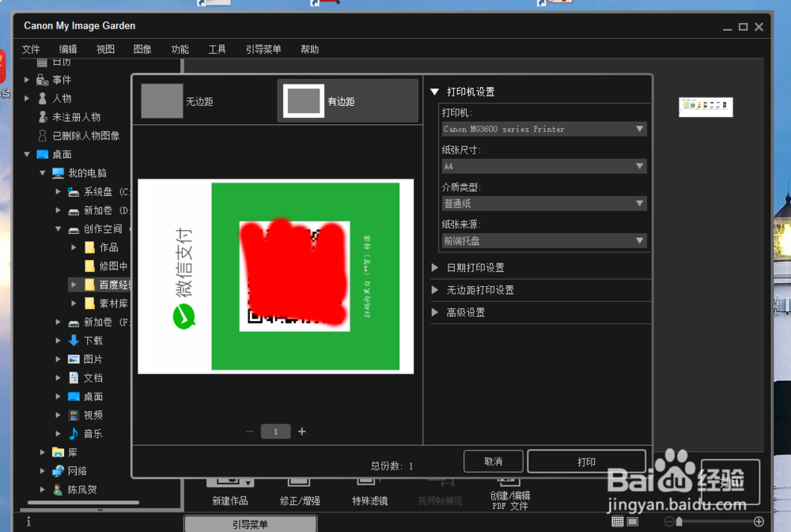
Task: Click the 创作空间 drive icon
Action: (74, 230)
